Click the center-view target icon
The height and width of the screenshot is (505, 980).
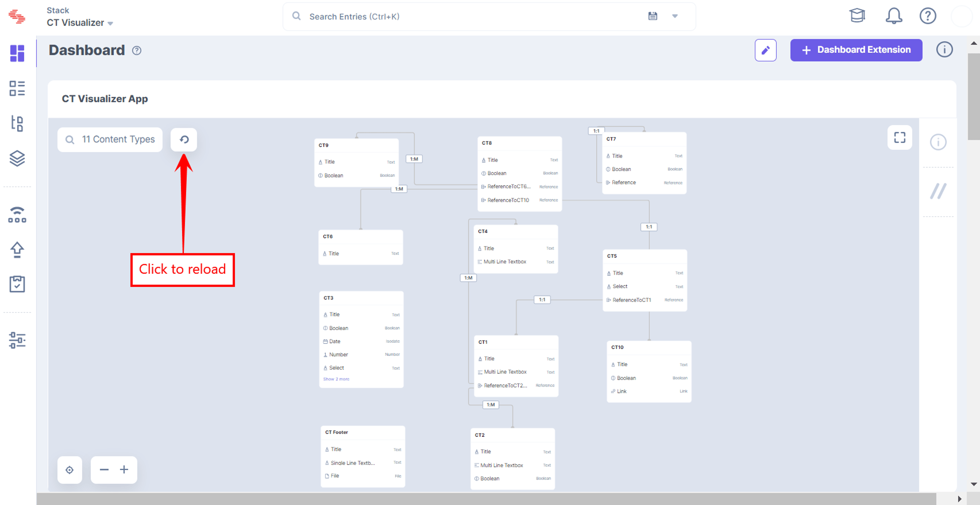click(x=70, y=470)
